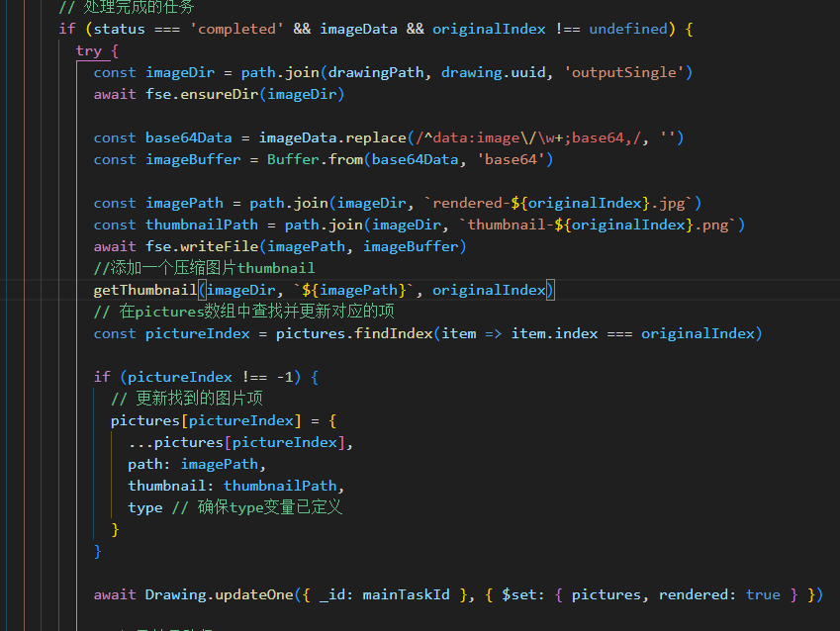Click mainTaskId in the updateOne filter
Viewport: 840px width, 631px height.
(406, 595)
